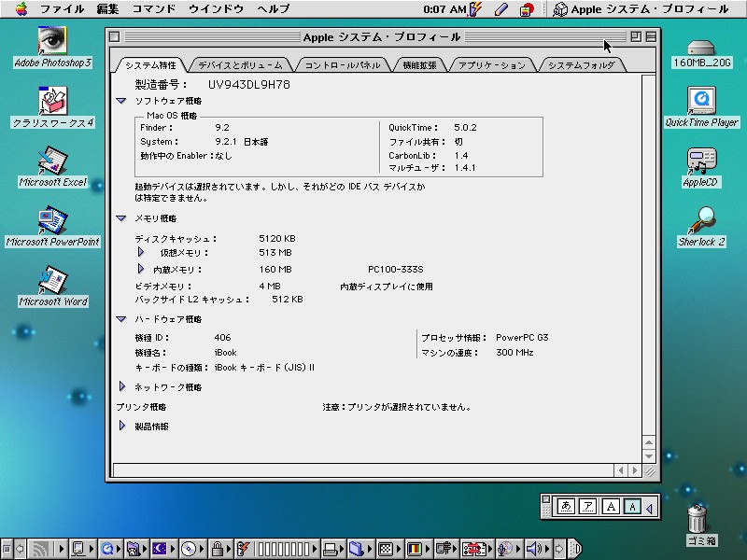
Task: Collapse the ハードウェア概略 section
Action: [121, 319]
